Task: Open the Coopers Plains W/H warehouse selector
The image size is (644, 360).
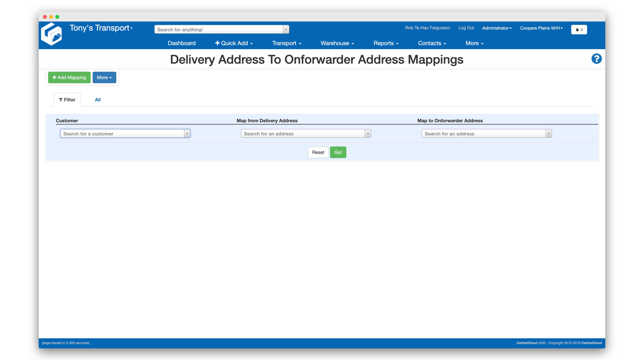Action: [x=541, y=28]
